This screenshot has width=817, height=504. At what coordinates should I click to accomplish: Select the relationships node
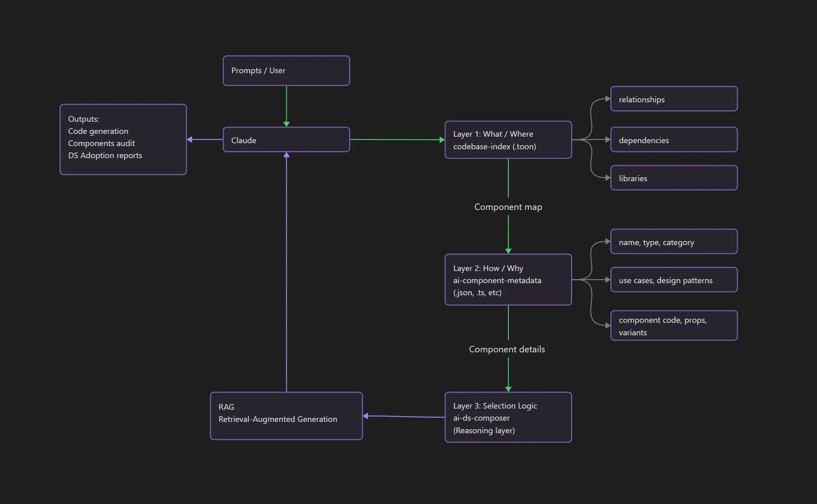[674, 99]
